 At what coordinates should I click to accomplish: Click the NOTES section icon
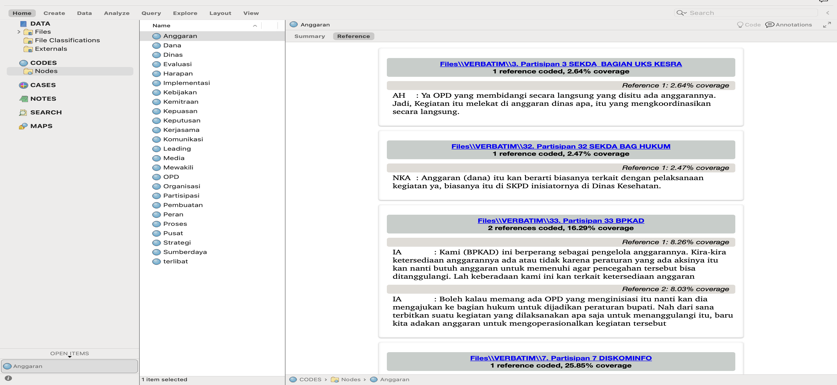point(23,99)
